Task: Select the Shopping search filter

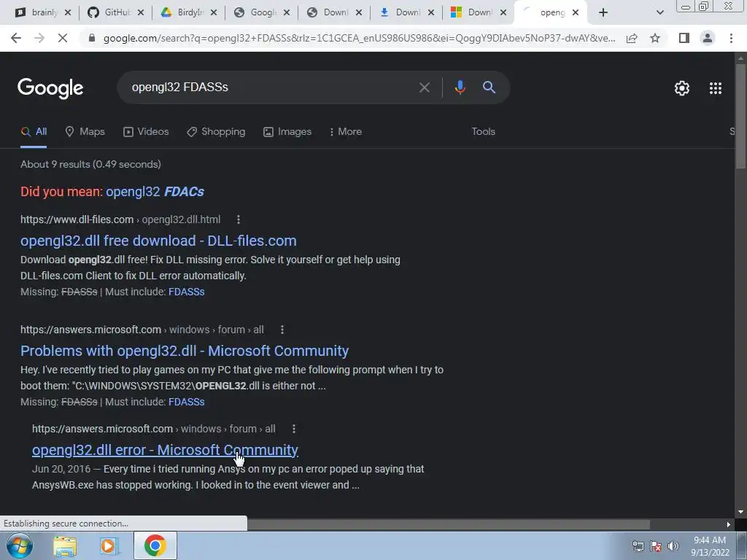Action: [216, 131]
